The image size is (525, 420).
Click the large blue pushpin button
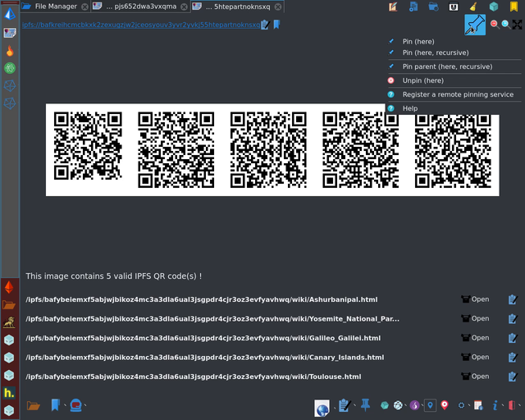pos(475,25)
